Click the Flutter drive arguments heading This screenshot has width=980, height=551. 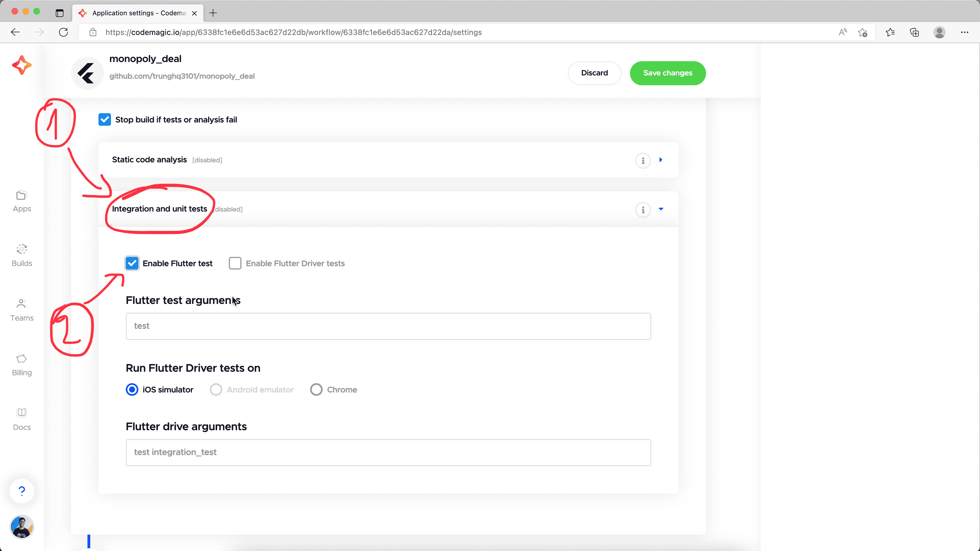(x=186, y=427)
